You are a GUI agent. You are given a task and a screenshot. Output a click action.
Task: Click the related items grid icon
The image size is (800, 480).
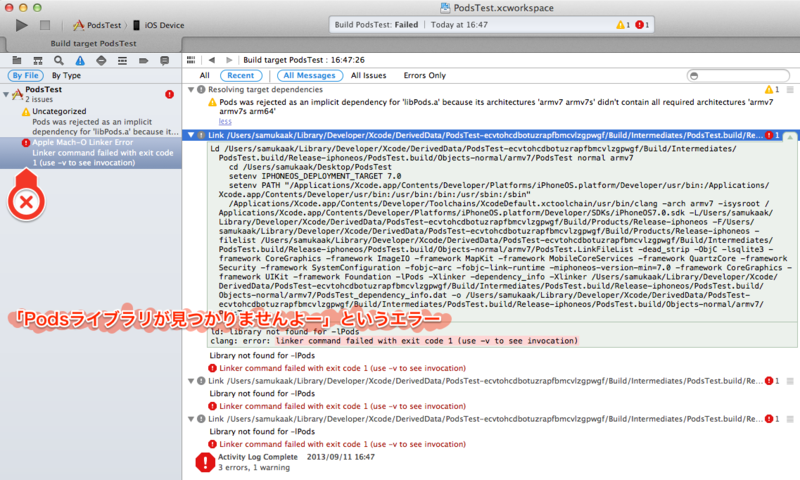(191, 60)
